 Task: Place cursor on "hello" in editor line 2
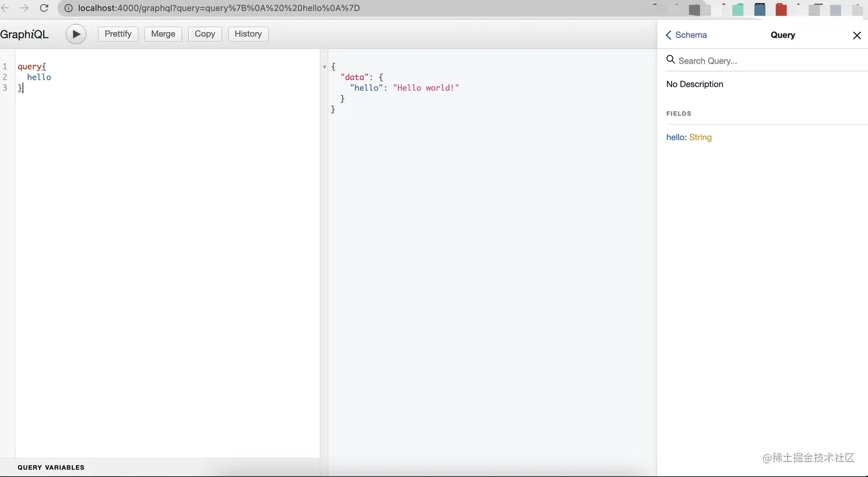tap(39, 77)
